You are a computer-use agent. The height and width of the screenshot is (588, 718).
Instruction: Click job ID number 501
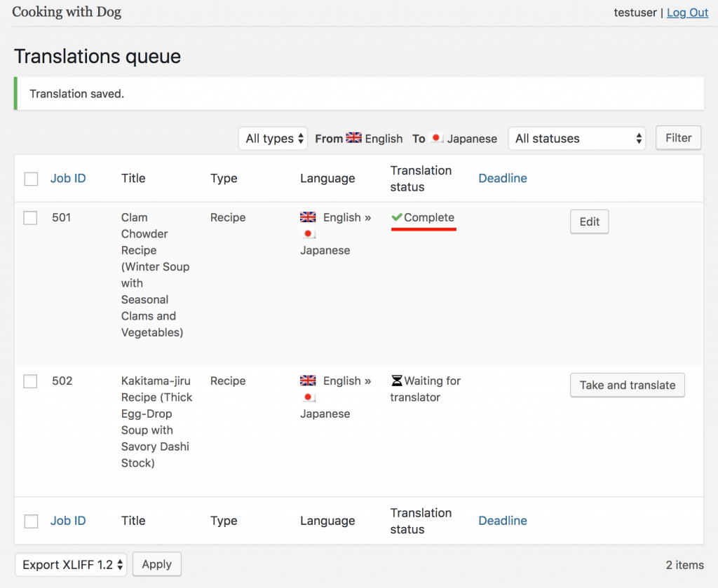62,217
